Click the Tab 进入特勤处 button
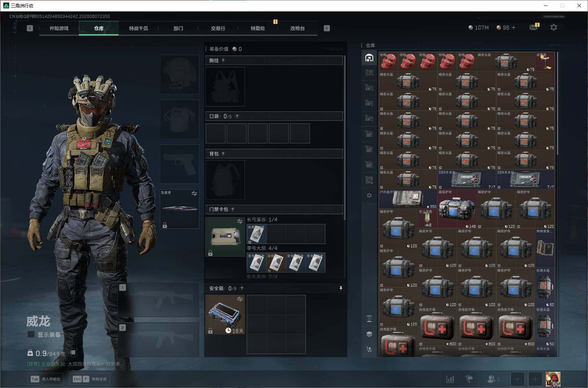 (46, 379)
